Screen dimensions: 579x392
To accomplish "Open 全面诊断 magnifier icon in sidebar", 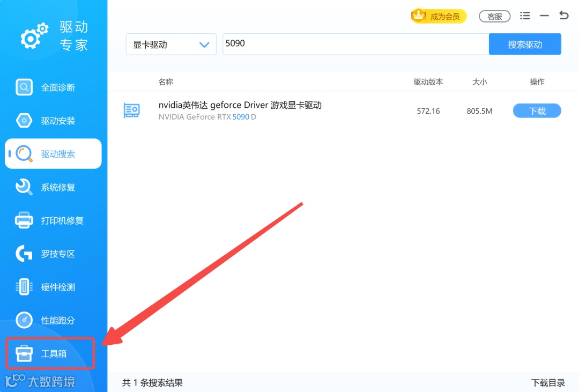I will coord(24,87).
